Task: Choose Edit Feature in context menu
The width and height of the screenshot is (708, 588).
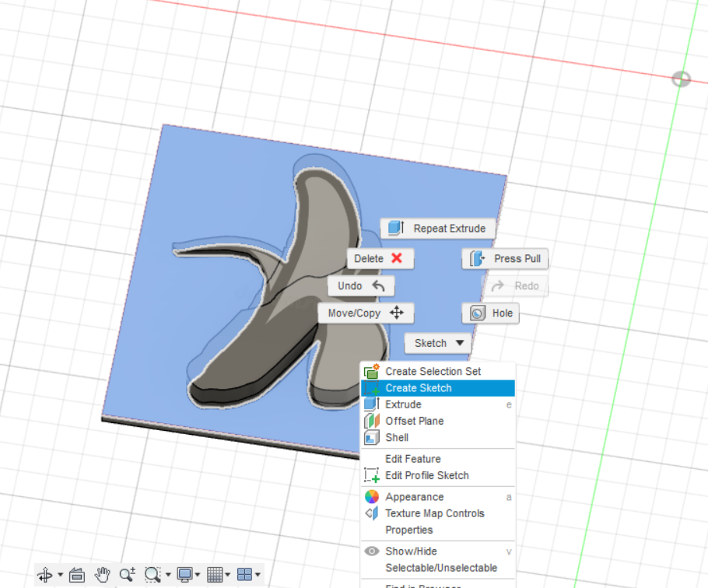Action: click(x=438, y=459)
